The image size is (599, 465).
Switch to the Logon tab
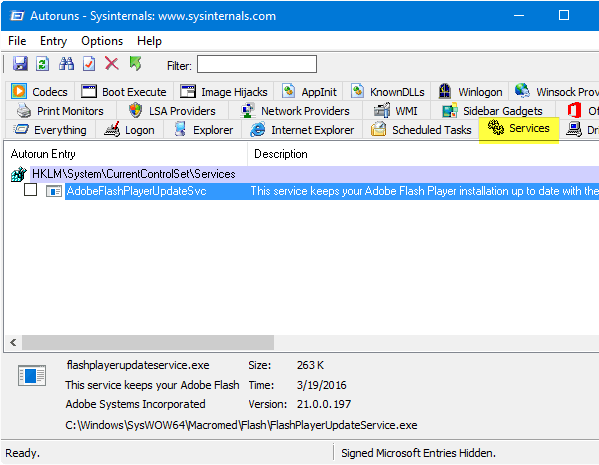click(130, 130)
